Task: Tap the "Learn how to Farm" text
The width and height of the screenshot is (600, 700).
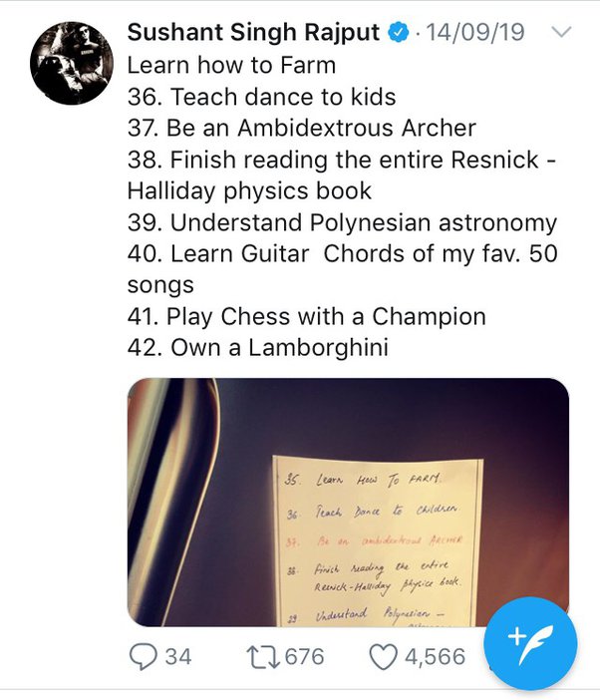Action: pos(231,65)
